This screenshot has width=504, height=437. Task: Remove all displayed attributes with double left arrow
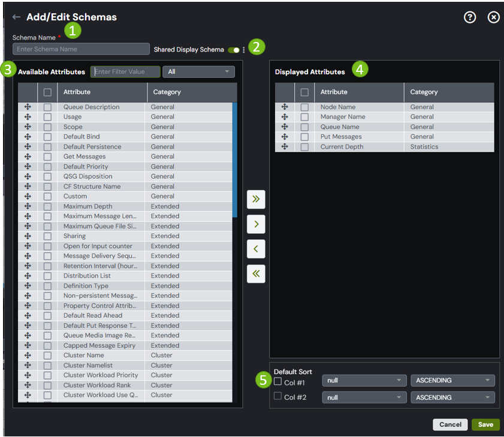pyautogui.click(x=256, y=273)
